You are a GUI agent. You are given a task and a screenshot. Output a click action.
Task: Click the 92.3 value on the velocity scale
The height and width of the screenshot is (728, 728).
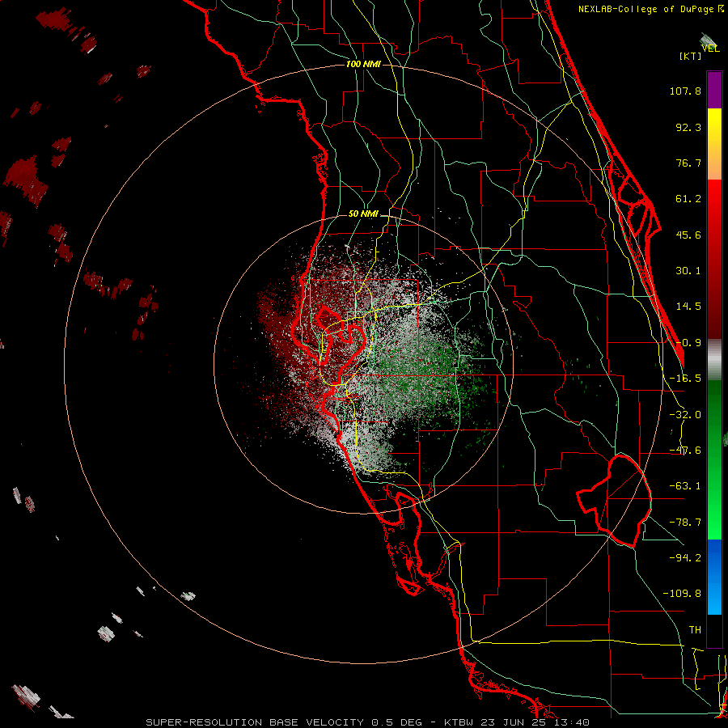(x=688, y=127)
